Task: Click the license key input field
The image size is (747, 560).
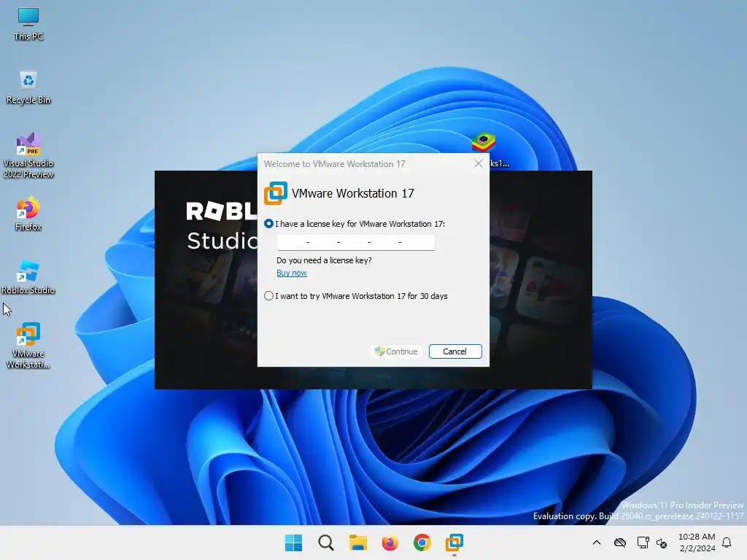Action: pos(356,242)
